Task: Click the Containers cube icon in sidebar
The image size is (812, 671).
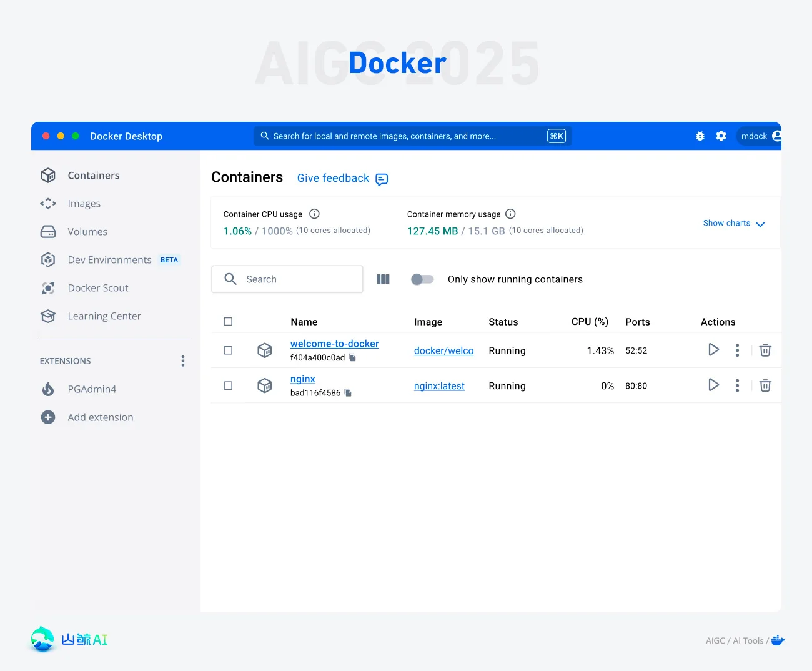Action: 48,176
